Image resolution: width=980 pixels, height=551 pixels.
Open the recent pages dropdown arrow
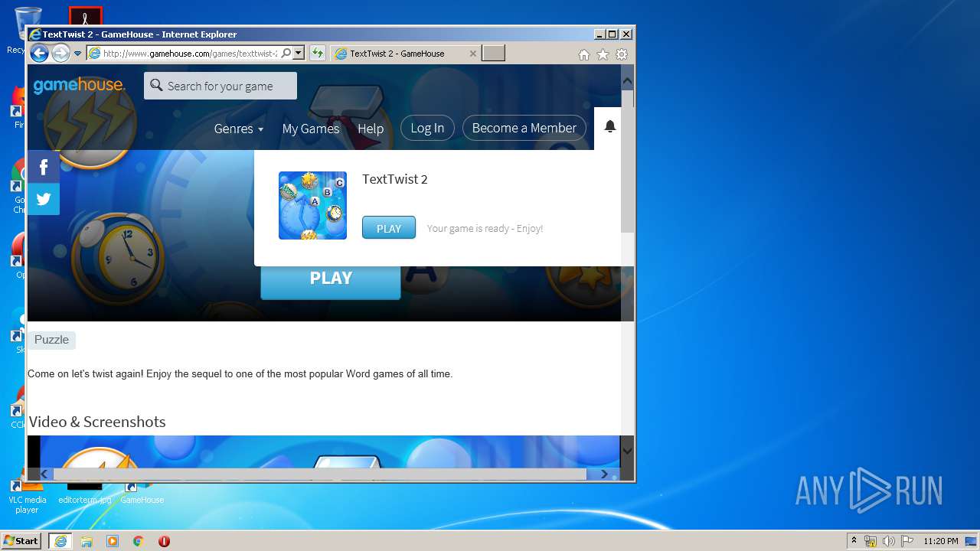(x=77, y=54)
